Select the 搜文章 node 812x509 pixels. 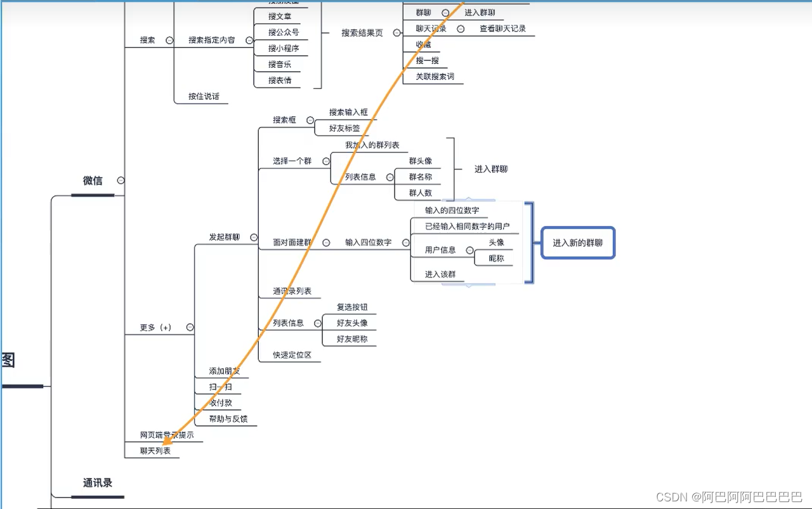(x=280, y=17)
